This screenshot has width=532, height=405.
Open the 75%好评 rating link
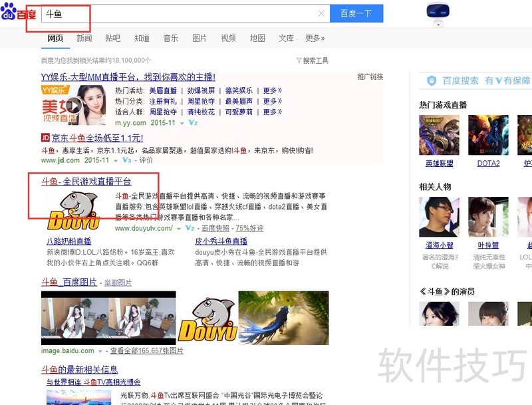(x=249, y=228)
